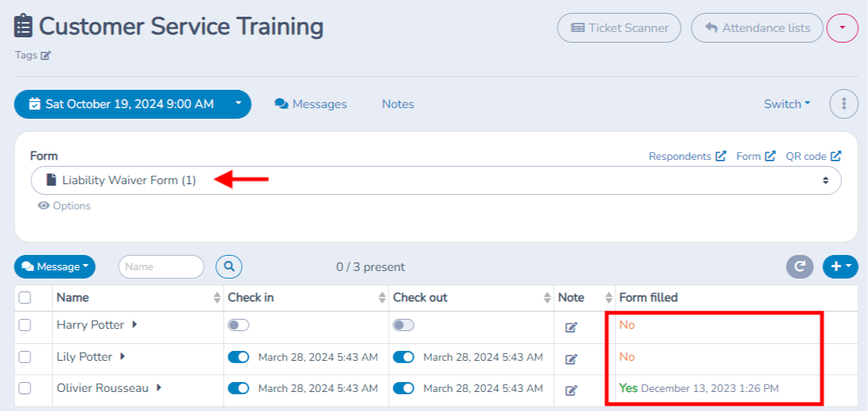Expand the Switch dropdown
Image resolution: width=868 pixels, height=411 pixels.
pos(787,104)
